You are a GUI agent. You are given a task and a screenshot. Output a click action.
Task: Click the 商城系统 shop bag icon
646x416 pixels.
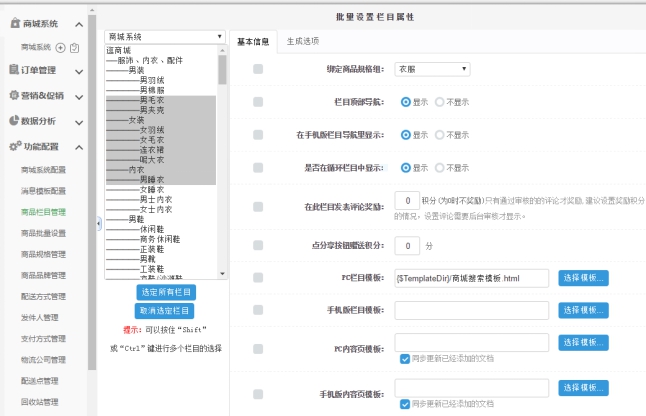click(x=15, y=23)
